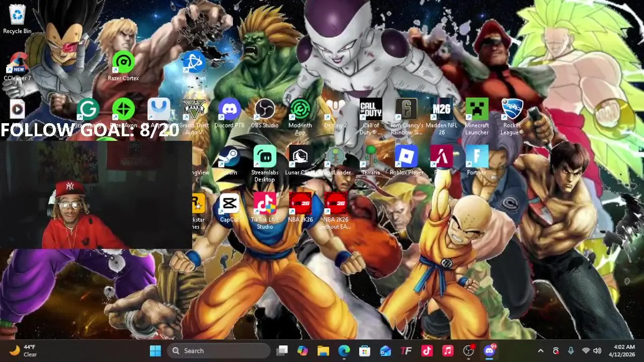Open the white app icon beside Razer Axon
The height and width of the screenshot is (362, 644).
coord(158,113)
